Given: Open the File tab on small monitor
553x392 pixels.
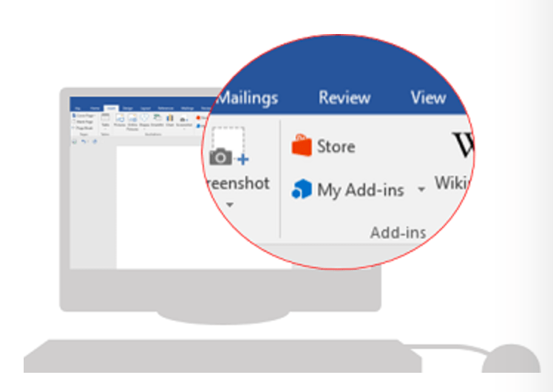Looking at the screenshot, I should click(77, 108).
